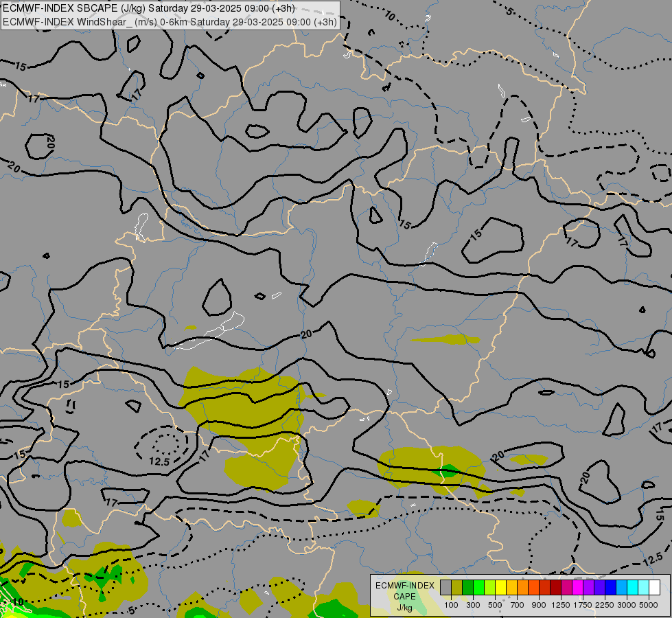
Task: Select the white swatch ending the legend
Action: [x=654, y=587]
